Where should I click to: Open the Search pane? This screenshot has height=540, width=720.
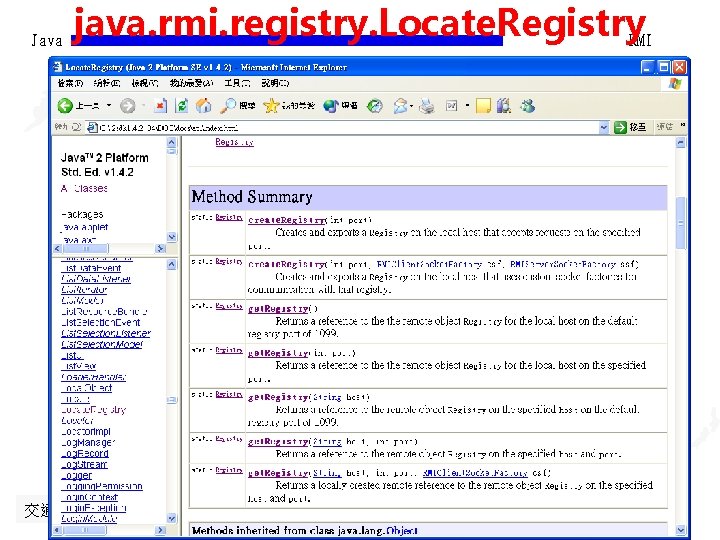tap(237, 106)
